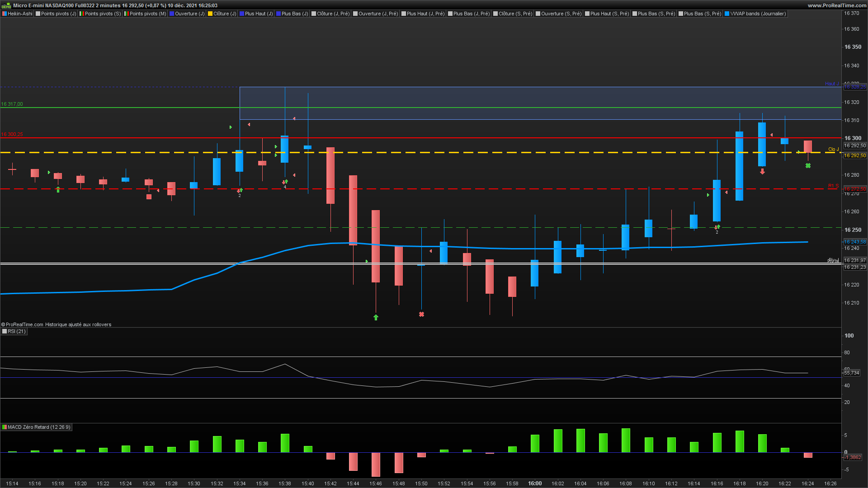
Task: Click the DEMO icon in the title bar
Action: (x=6, y=6)
